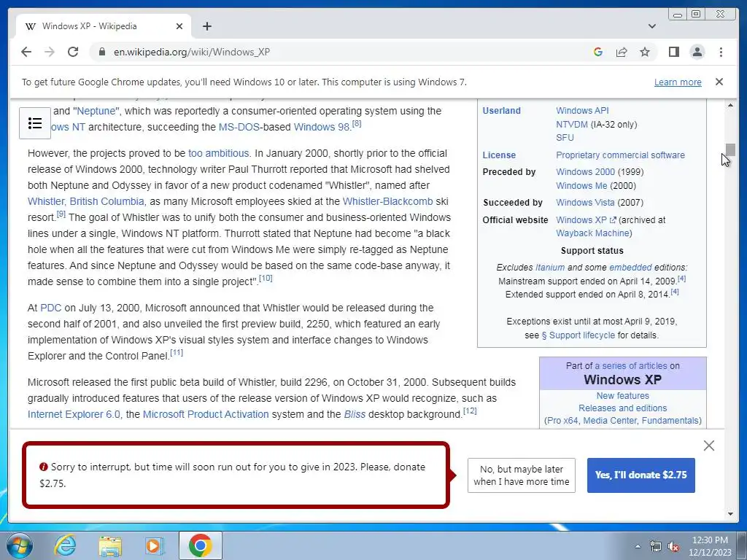Click the "Neptune" link
747x560 pixels.
(x=97, y=111)
